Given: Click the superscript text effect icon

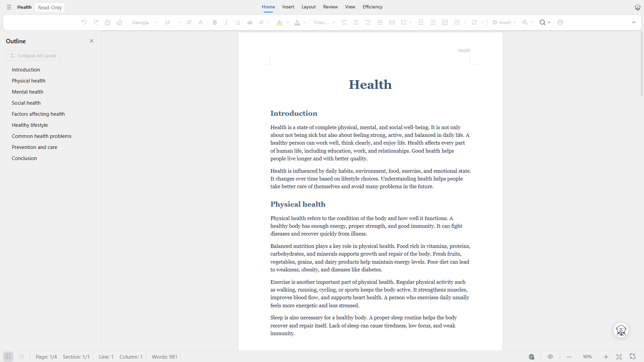Looking at the screenshot, I should (x=261, y=22).
